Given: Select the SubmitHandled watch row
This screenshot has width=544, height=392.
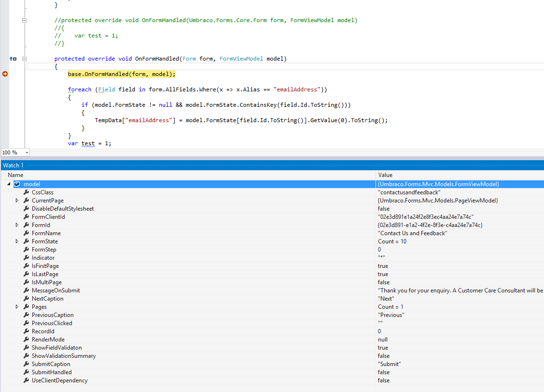Looking at the screenshot, I should [x=274, y=372].
